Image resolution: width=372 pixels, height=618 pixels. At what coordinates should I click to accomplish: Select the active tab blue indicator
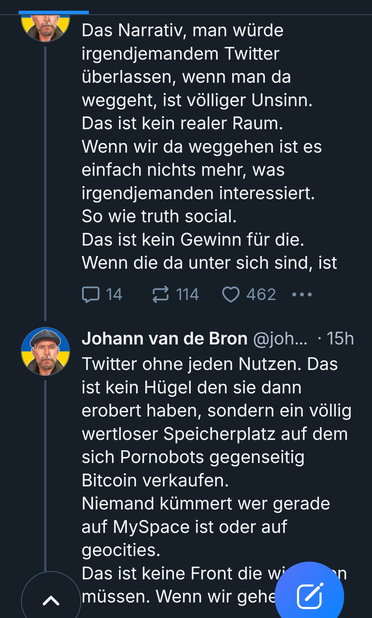point(54,13)
